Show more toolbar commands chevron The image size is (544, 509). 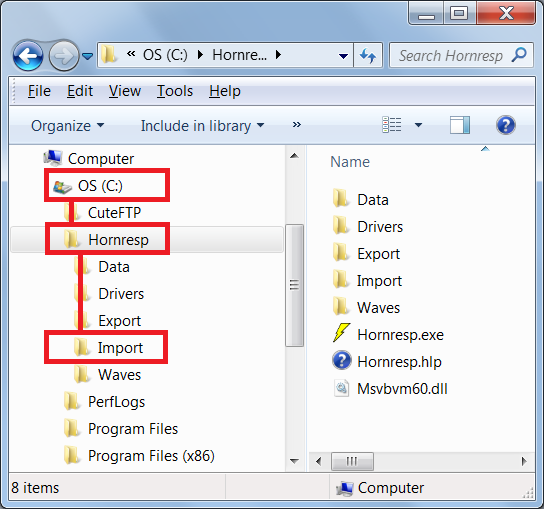point(297,125)
